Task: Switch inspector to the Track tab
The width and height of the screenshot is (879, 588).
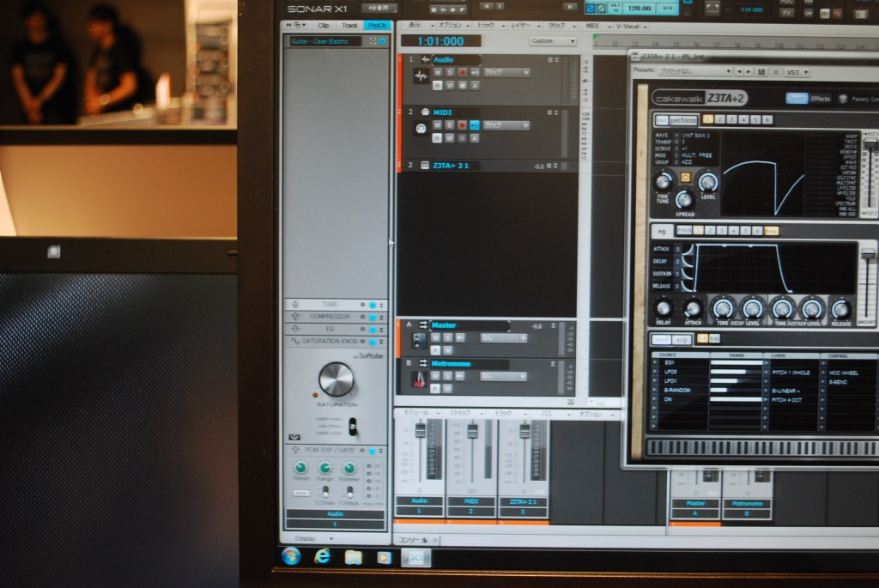Action: [x=349, y=25]
